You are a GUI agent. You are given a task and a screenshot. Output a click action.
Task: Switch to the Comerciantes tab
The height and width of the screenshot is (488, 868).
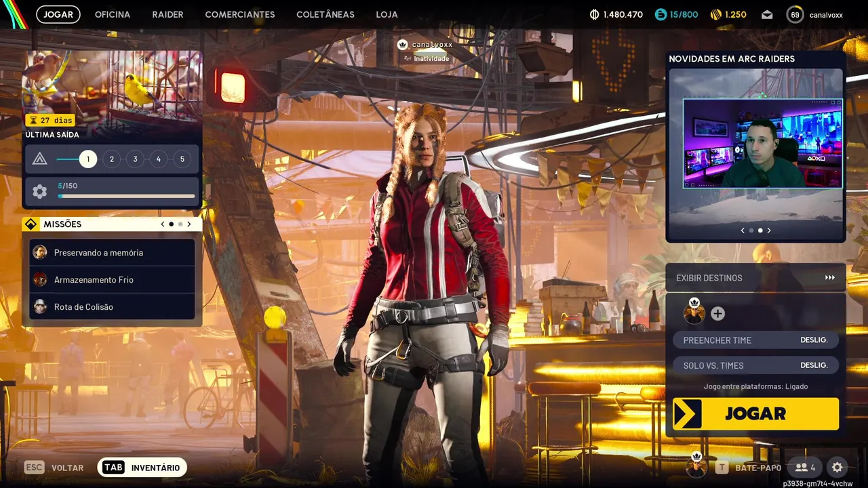pyautogui.click(x=240, y=14)
